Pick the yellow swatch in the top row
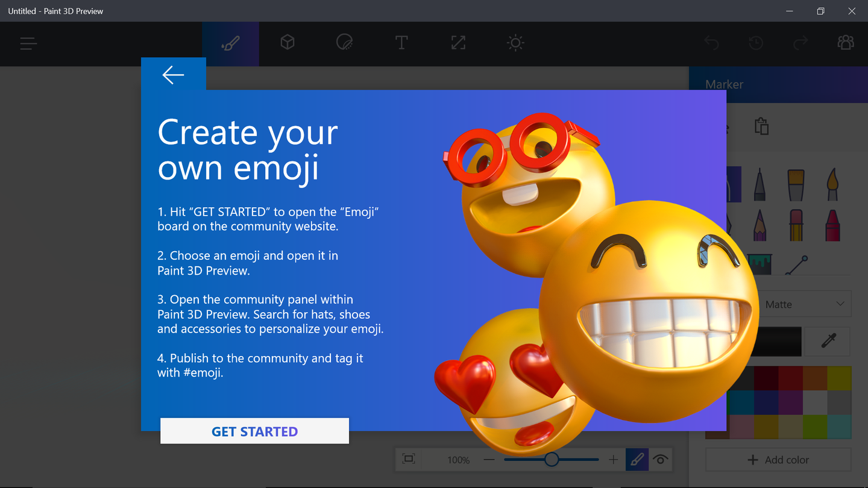 (839, 378)
